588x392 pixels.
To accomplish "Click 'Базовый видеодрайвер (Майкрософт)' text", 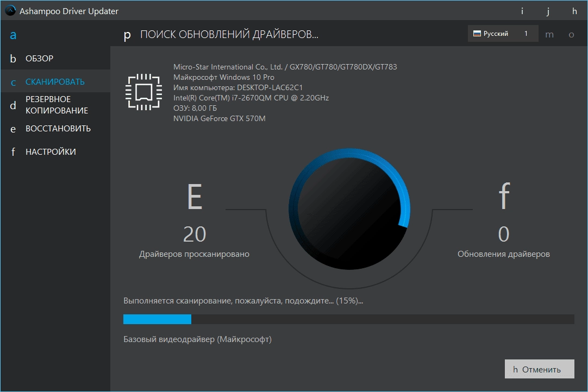I will (x=198, y=339).
